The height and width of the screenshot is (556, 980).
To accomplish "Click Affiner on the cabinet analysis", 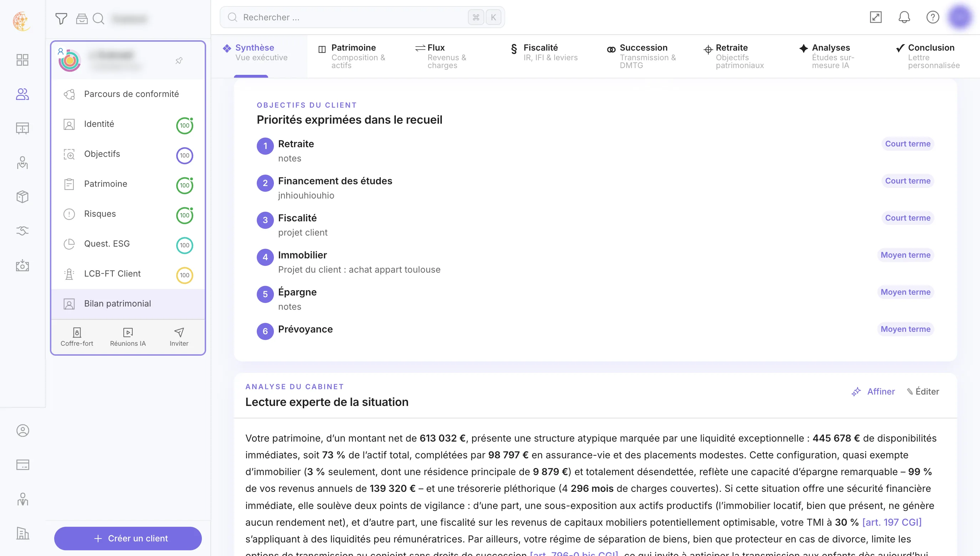I will (873, 391).
